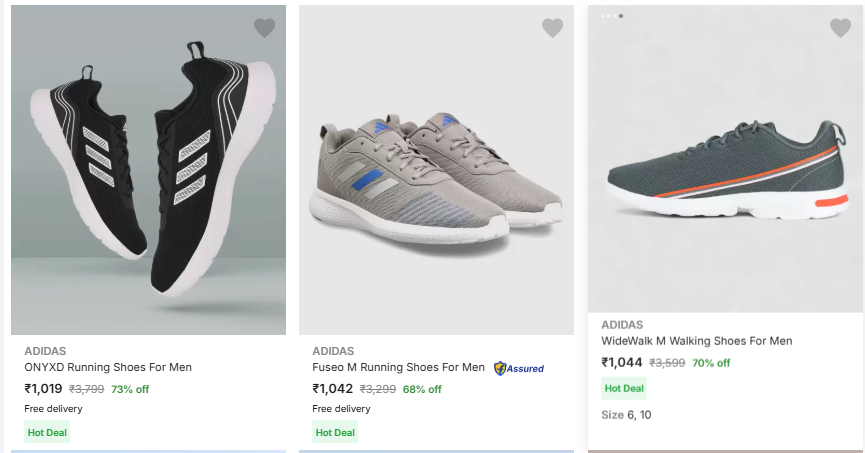Image resolution: width=865 pixels, height=453 pixels.
Task: Click the 73% off discount label
Action: [x=130, y=390]
